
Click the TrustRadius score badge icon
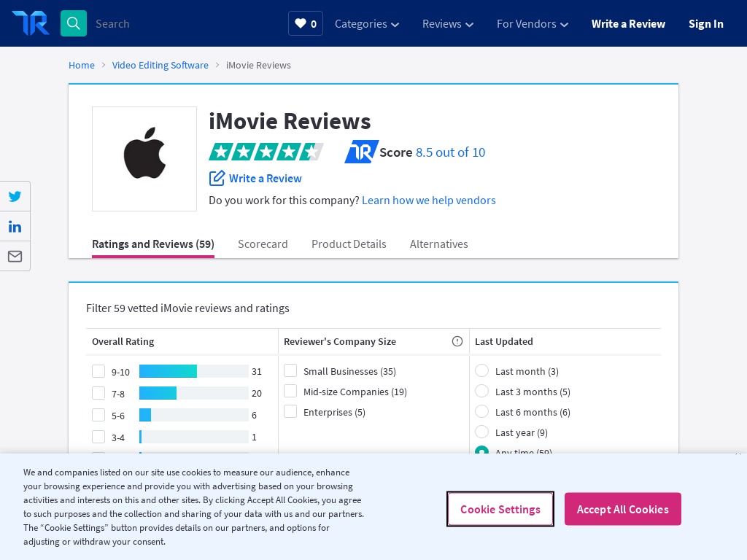(x=362, y=152)
